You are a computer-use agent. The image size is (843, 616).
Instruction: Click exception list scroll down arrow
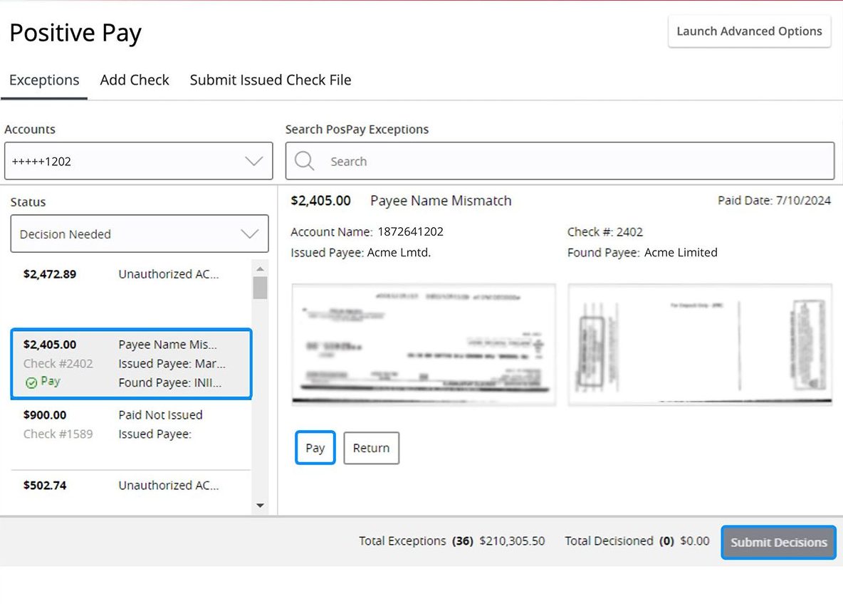coord(260,506)
